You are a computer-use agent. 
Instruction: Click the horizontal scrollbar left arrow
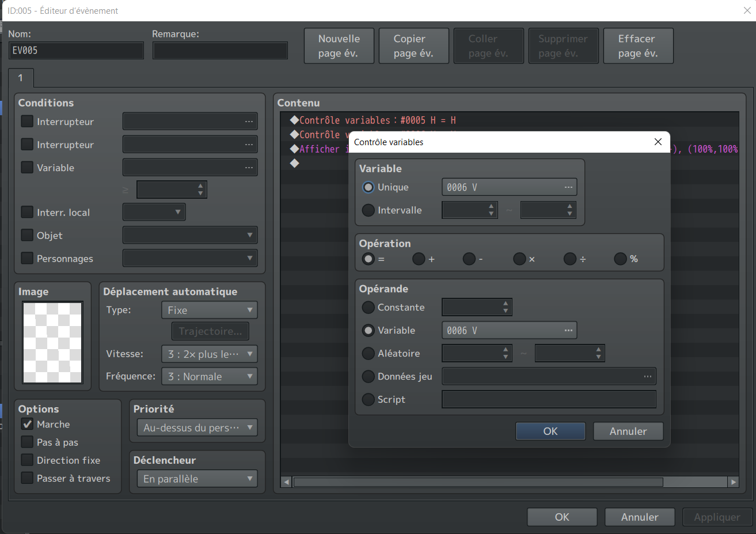coord(287,482)
